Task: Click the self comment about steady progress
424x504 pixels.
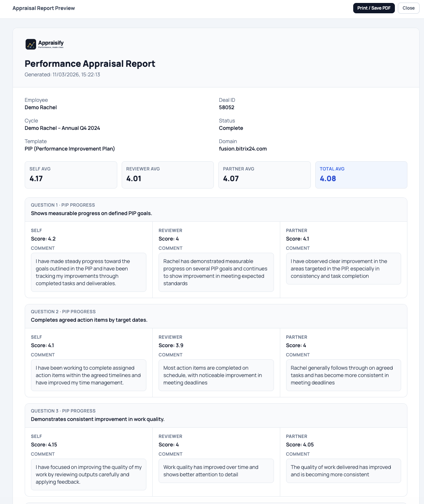Action: coord(88,272)
